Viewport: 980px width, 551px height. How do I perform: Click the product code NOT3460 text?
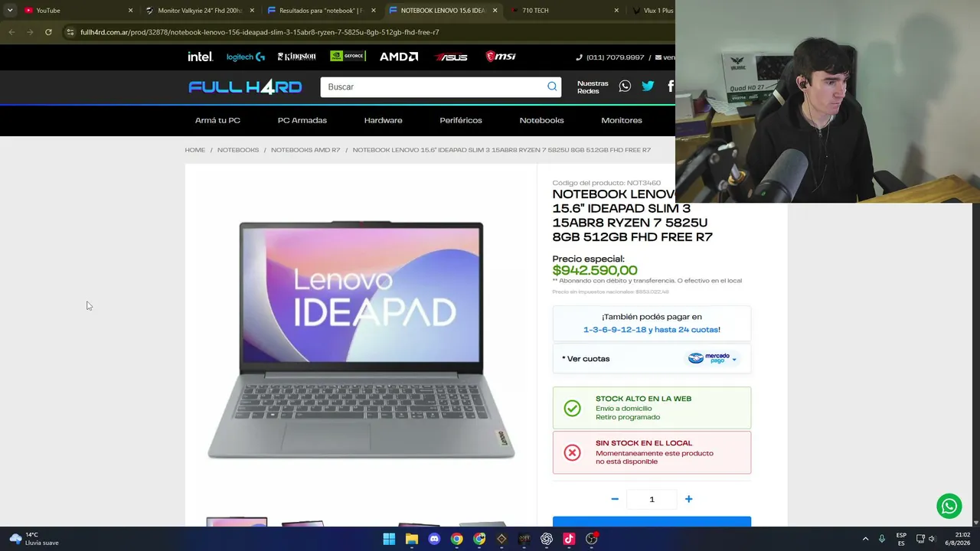(606, 183)
